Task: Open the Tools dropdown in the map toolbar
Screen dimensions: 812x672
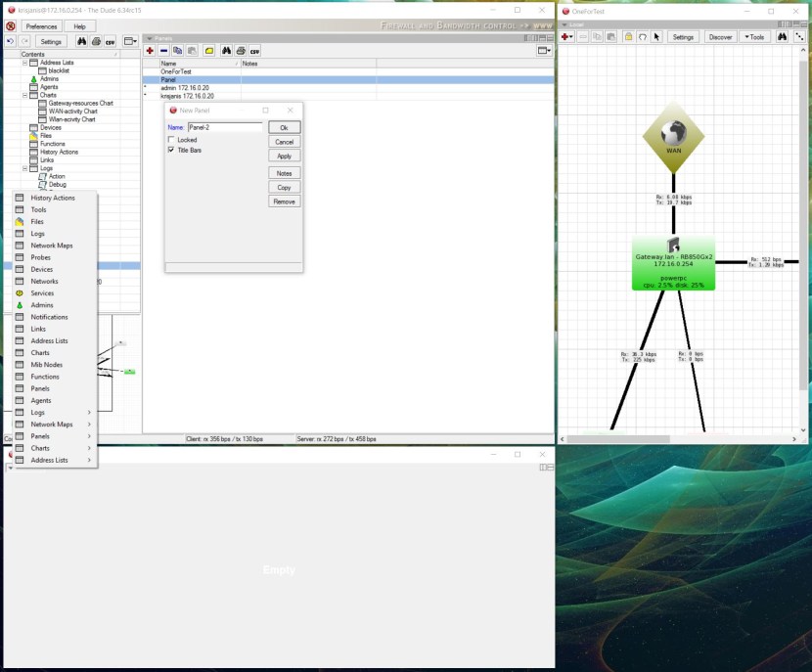Action: pyautogui.click(x=753, y=36)
